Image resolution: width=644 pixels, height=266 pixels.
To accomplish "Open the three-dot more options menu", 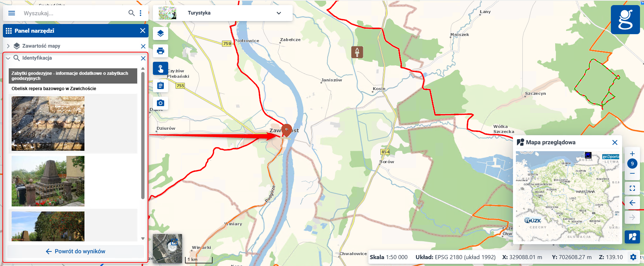I will (x=141, y=13).
